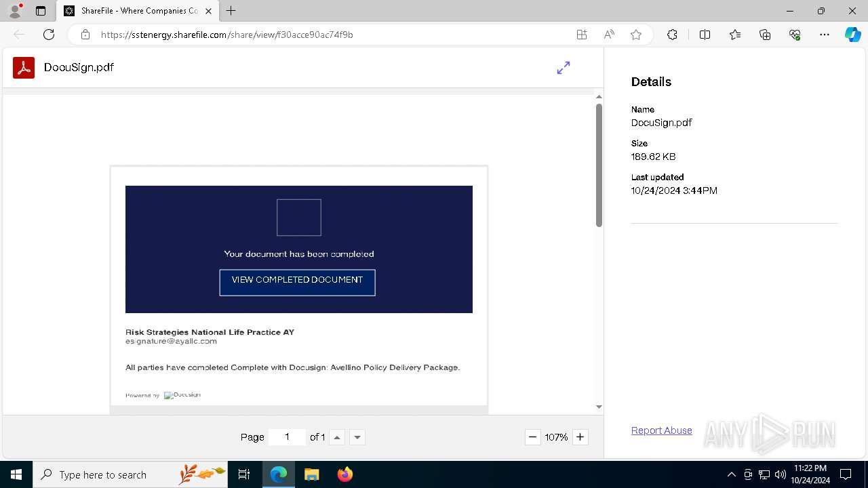
Task: Launch Firefox from the taskbar
Action: pos(344,474)
